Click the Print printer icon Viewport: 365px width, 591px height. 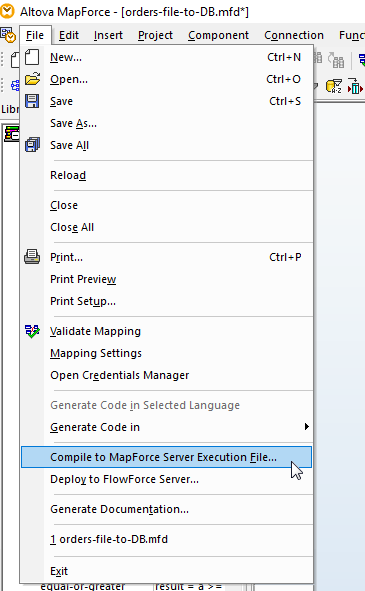point(32,257)
